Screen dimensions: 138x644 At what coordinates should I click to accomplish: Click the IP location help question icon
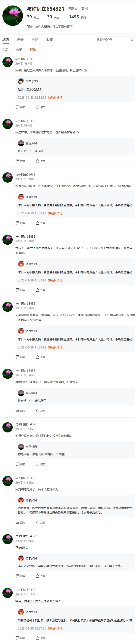[x=87, y=9]
